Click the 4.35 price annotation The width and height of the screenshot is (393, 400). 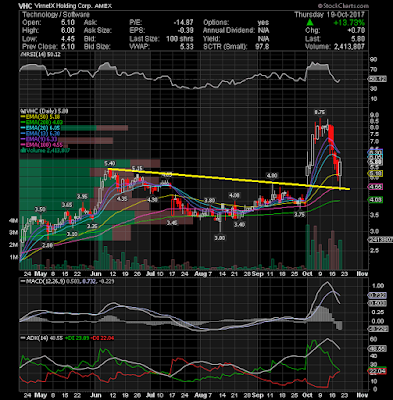pyautogui.click(x=122, y=199)
